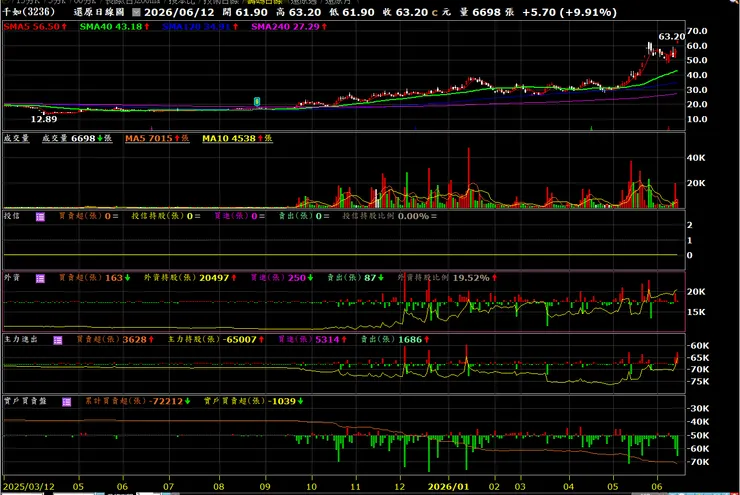Click the gray icon before date 2026/06/12
The width and height of the screenshot is (740, 495).
[x=136, y=12]
